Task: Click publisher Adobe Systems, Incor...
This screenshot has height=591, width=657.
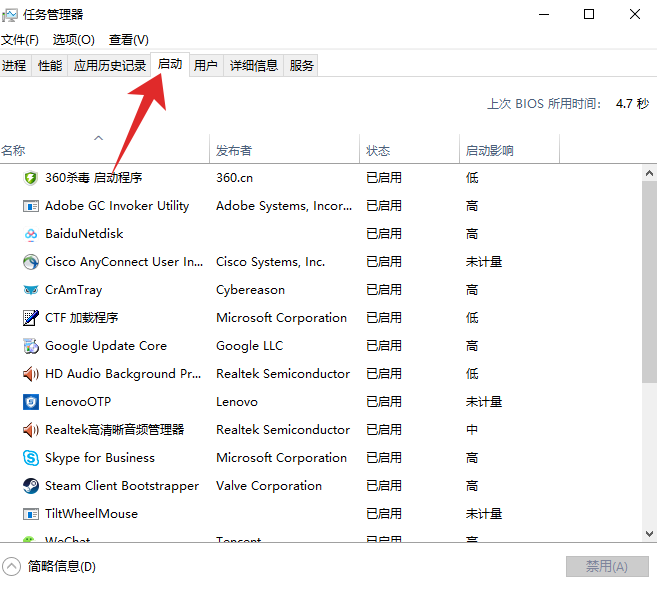Action: pos(284,206)
